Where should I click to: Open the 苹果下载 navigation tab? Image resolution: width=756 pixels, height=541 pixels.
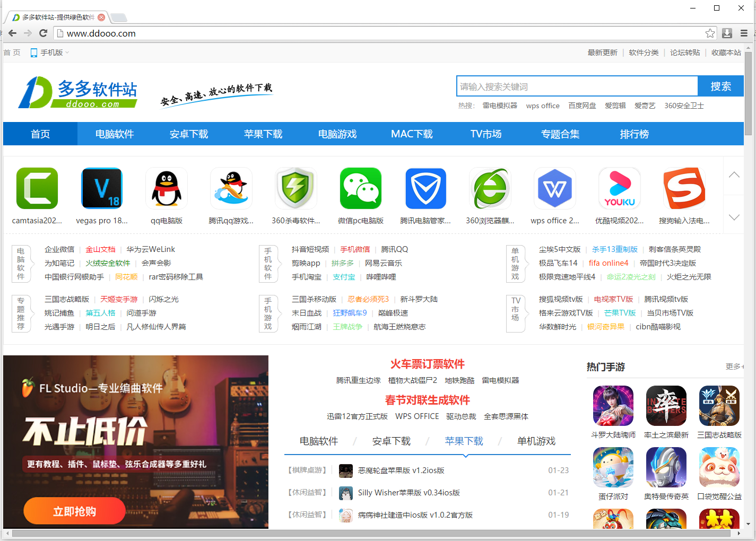[263, 134]
